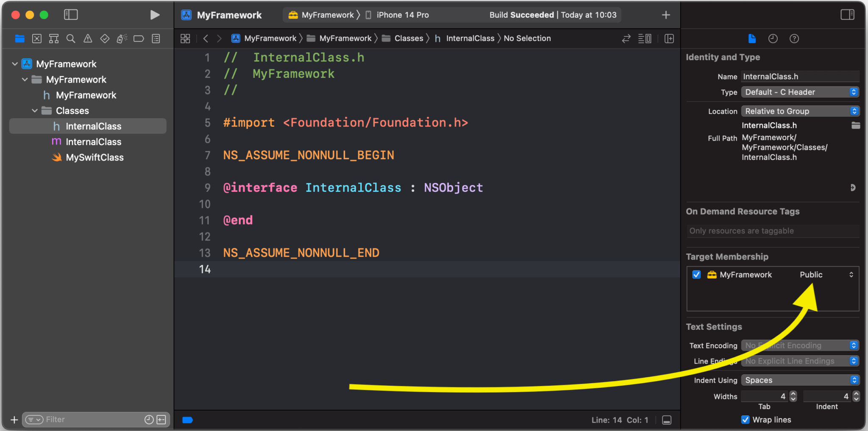The height and width of the screenshot is (431, 868).
Task: Increment the Tab width stepper
Action: (793, 394)
